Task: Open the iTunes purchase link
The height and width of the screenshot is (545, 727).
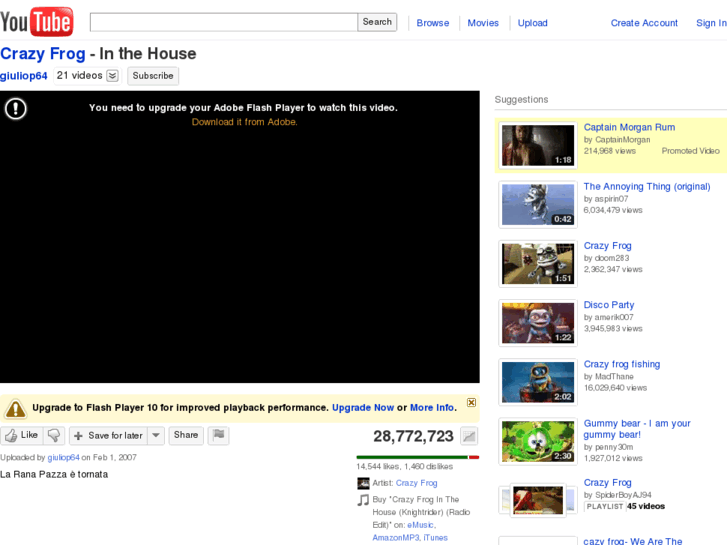Action: tap(435, 538)
